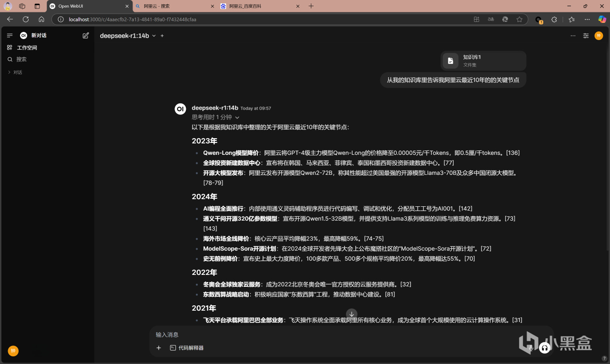Click the 输入消息 message input box

pos(352,334)
